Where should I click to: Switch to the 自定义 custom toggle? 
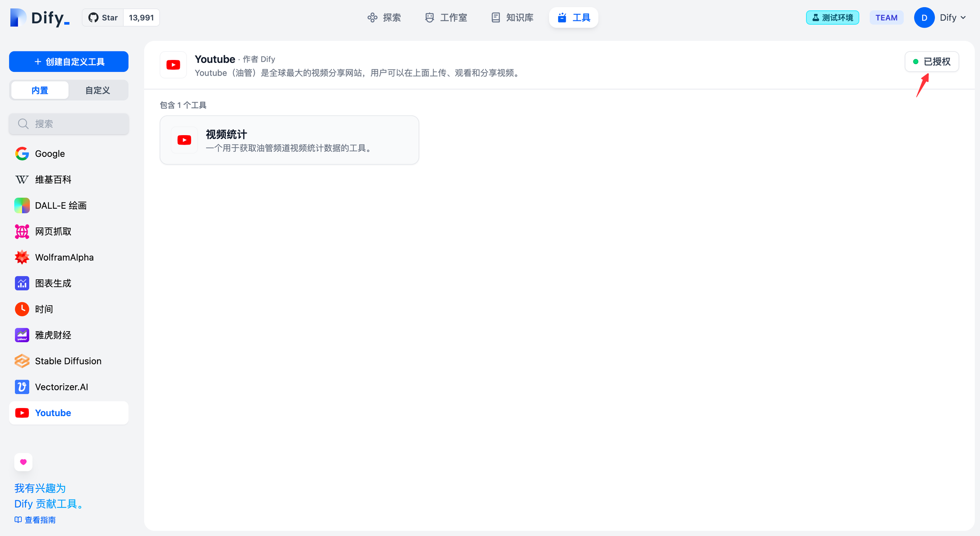97,90
